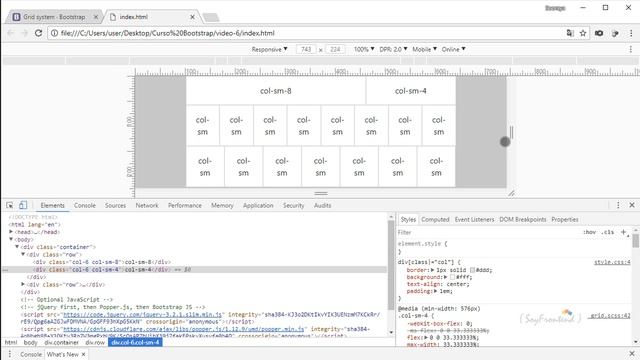This screenshot has height=360, width=640.
Task: Add new style rule with plus icon
Action: tap(623, 232)
